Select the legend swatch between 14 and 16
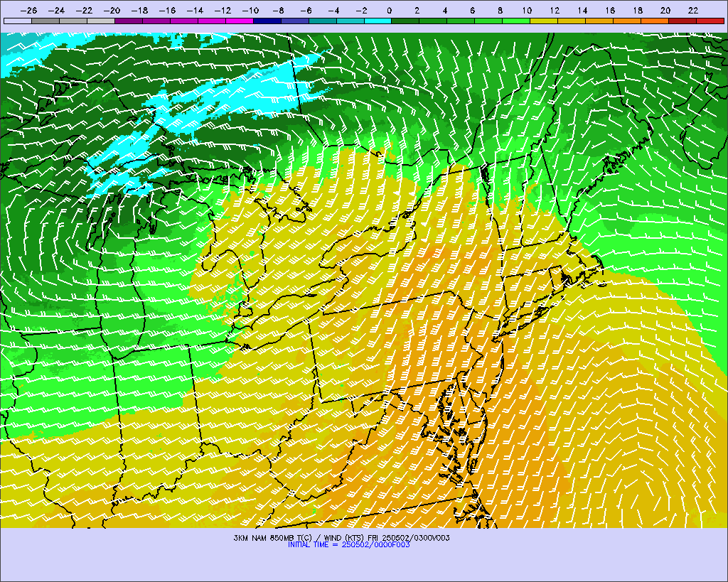 599,21
